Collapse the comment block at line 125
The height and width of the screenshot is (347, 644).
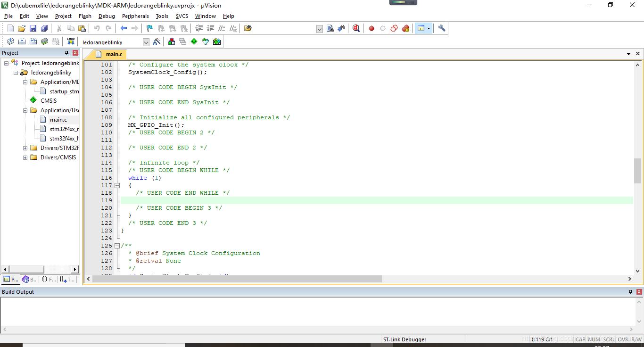(117, 246)
